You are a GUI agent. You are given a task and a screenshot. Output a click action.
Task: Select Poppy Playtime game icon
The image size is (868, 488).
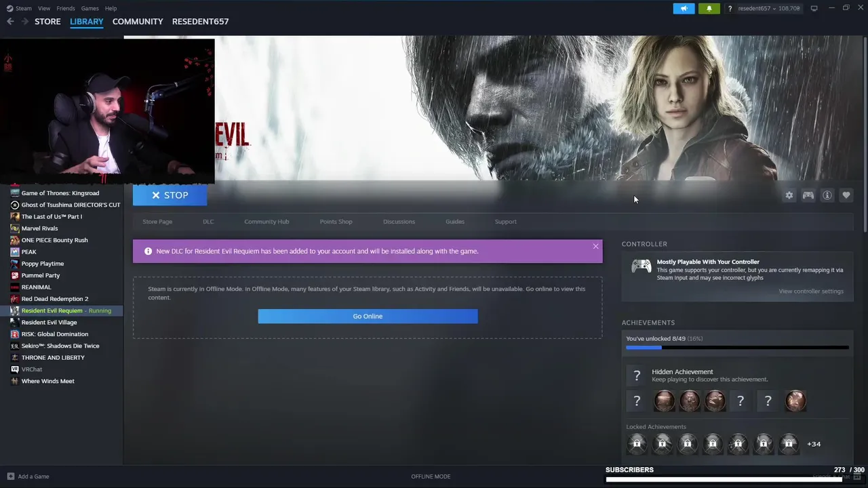[x=15, y=264]
